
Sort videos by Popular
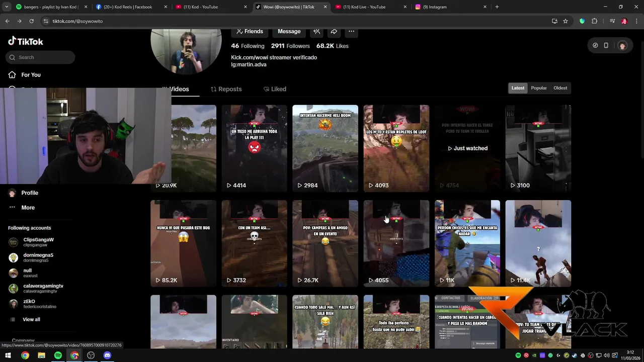click(x=539, y=88)
